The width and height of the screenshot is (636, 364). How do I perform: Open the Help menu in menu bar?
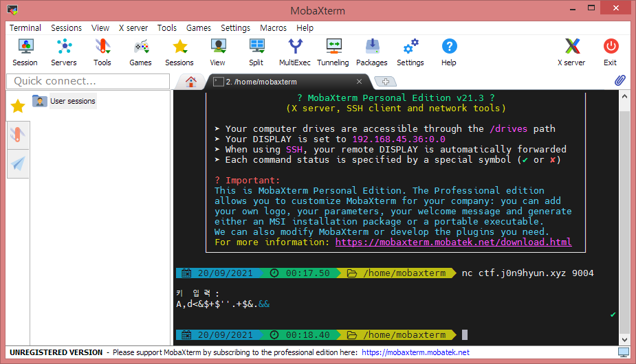(305, 28)
